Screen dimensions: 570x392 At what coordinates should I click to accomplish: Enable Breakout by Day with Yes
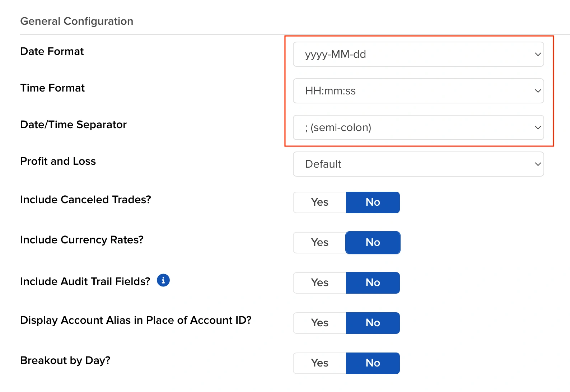[x=319, y=363]
